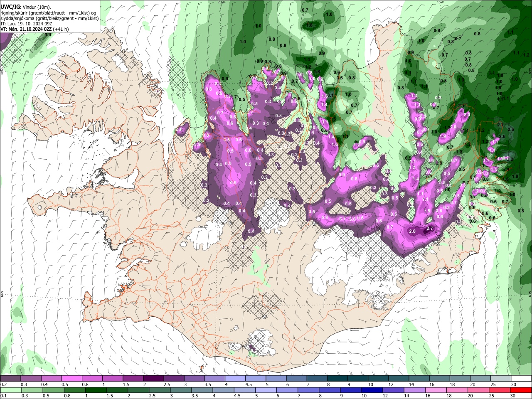Pick lower legend swatch starting at 4.5
This screenshot has width=532, height=399.
coord(244,390)
